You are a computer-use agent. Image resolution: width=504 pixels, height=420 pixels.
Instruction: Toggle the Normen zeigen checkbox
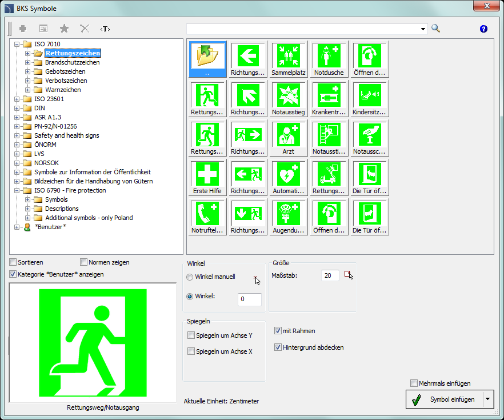pos(84,262)
